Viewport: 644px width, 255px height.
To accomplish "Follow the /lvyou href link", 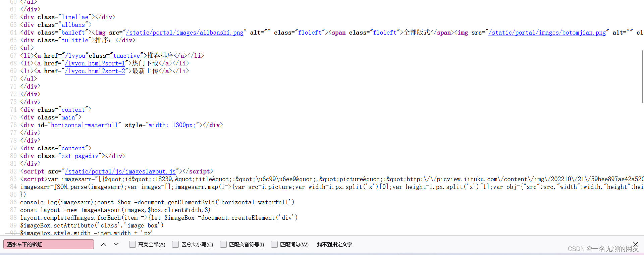I will pos(75,56).
